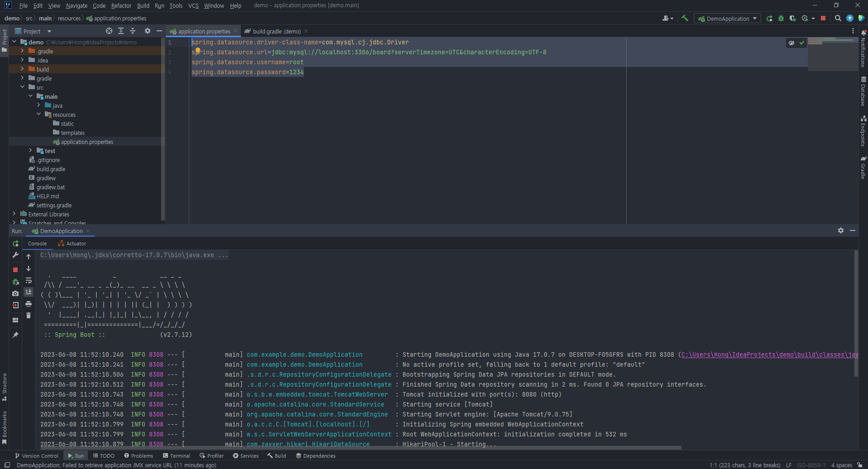The width and height of the screenshot is (868, 469).
Task: Open run configuration wrench in Run panel
Action: point(15,255)
